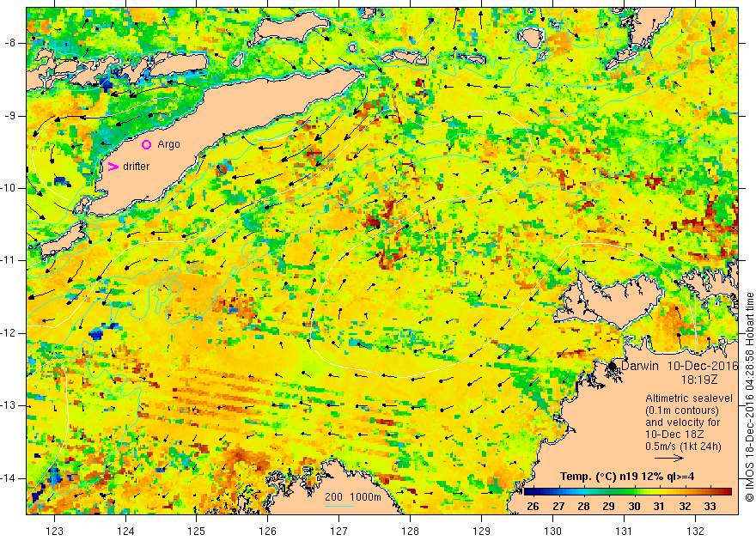Click the -9 latitude axis label
This screenshot has height=541, width=756.
click(11, 116)
